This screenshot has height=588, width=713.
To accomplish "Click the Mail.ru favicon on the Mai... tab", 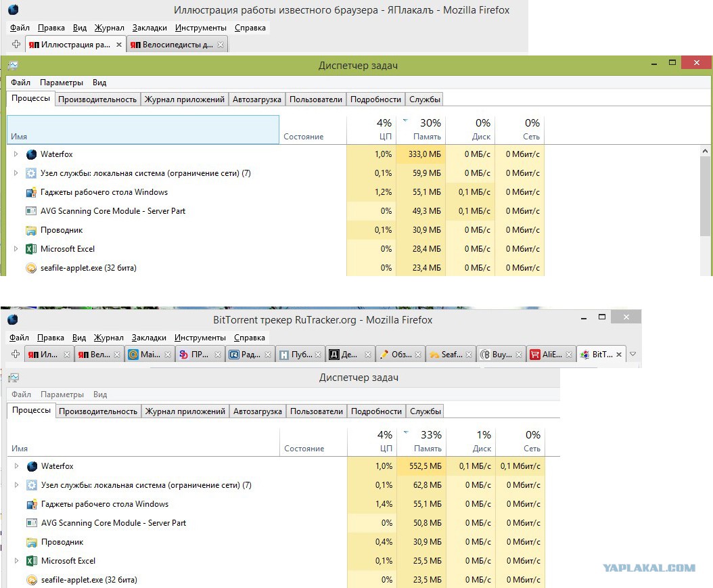I will click(x=133, y=355).
